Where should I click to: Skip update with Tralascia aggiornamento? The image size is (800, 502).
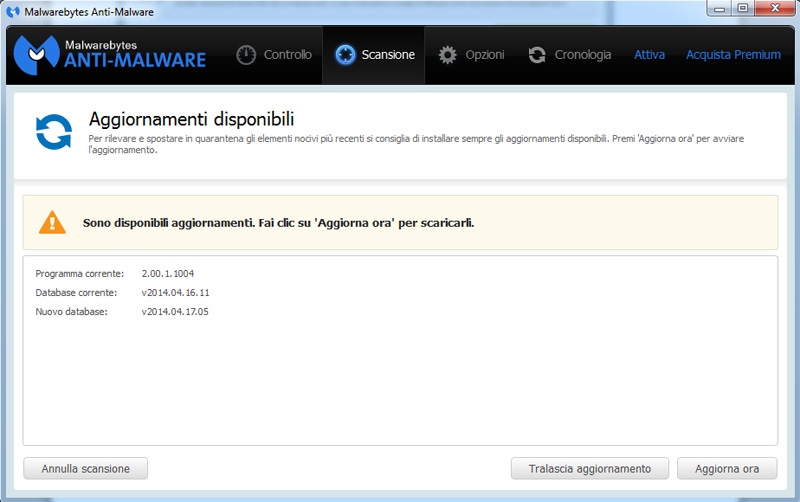point(590,468)
